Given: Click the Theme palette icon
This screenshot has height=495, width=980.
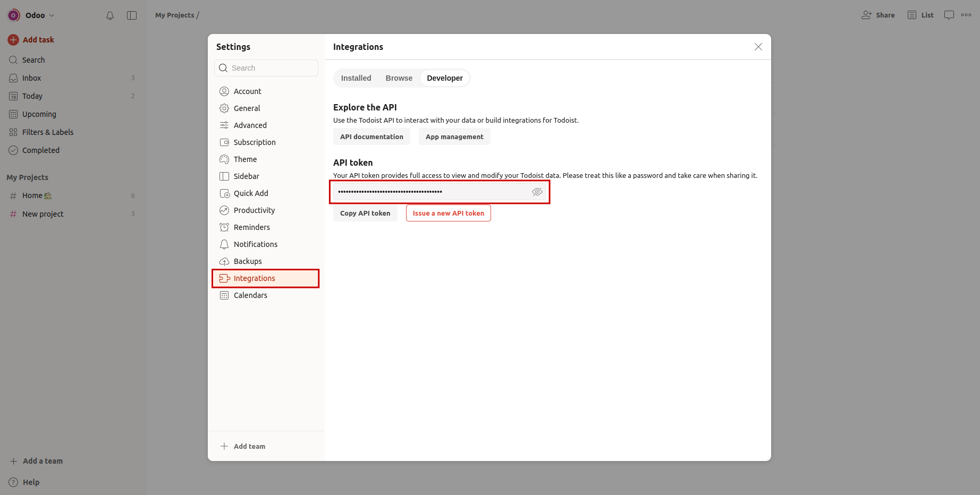Looking at the screenshot, I should [x=224, y=159].
